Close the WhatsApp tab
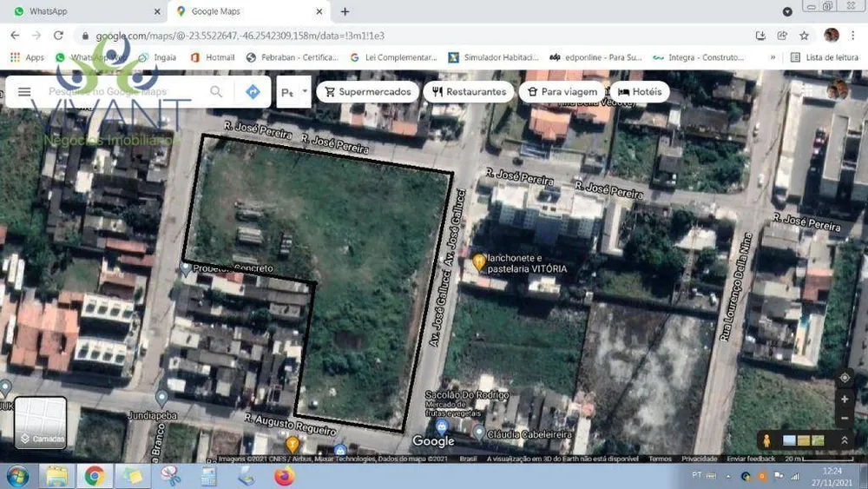This screenshot has width=868, height=489. click(157, 11)
